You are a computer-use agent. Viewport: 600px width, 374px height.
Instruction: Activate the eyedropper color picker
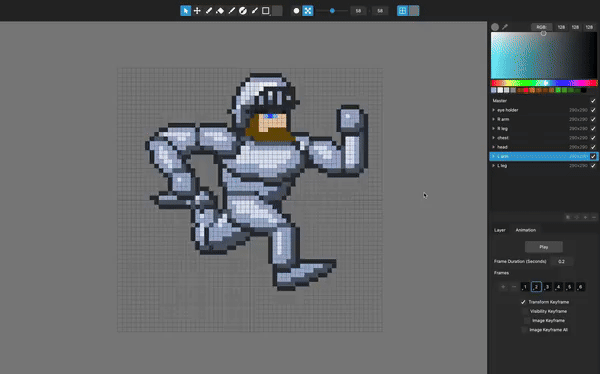coord(505,27)
